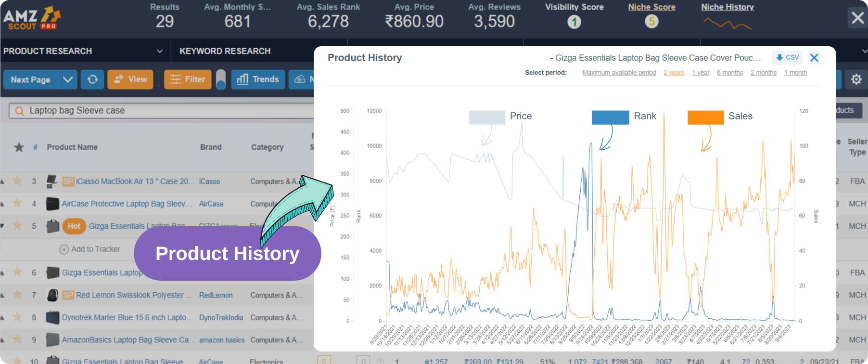Screen dimensions: 868x364
Task: Toggle favorite star for row 5 Gizga
Action: [17, 225]
